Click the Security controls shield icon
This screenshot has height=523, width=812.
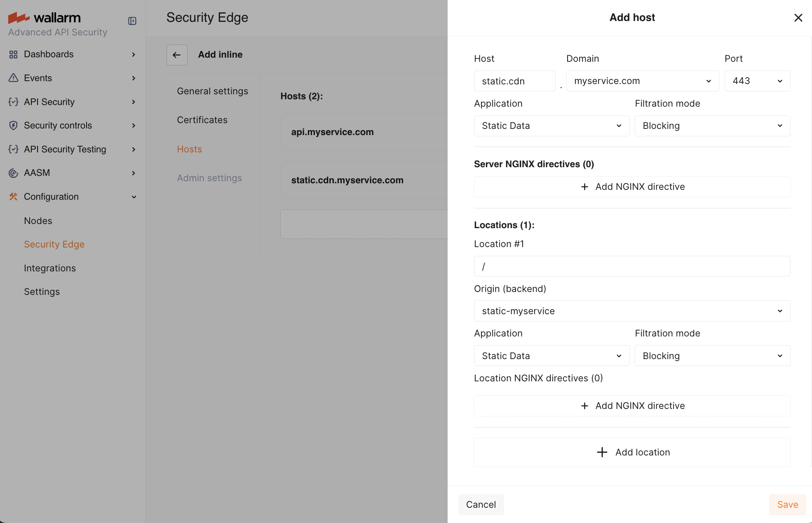pos(13,125)
